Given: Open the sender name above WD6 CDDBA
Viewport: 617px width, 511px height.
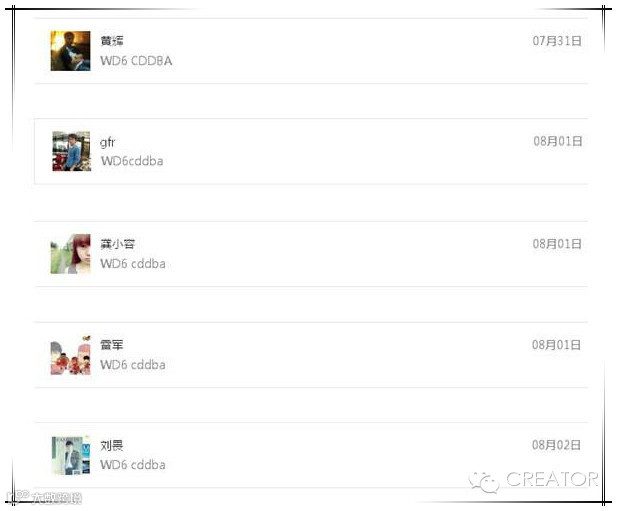Looking at the screenshot, I should coord(112,41).
